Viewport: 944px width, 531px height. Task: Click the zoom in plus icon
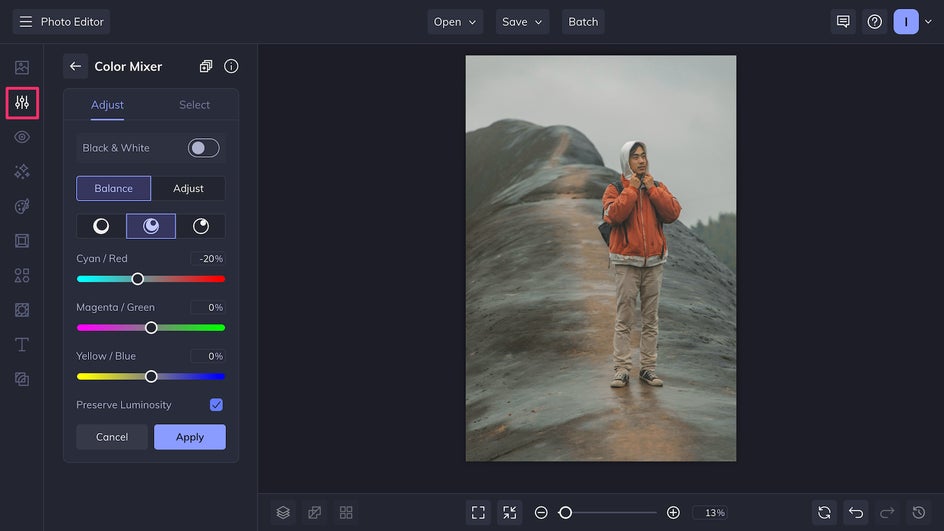673,512
